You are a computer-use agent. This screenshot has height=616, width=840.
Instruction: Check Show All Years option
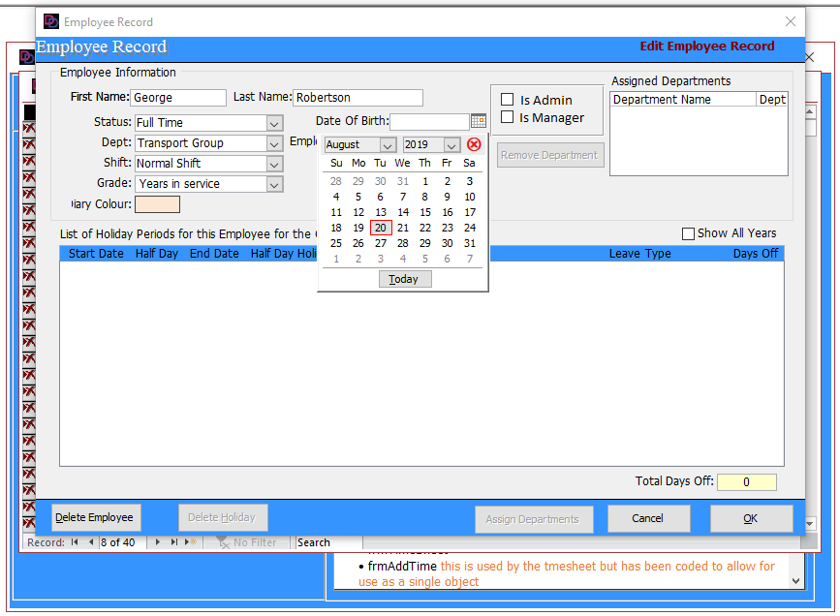[x=688, y=233]
